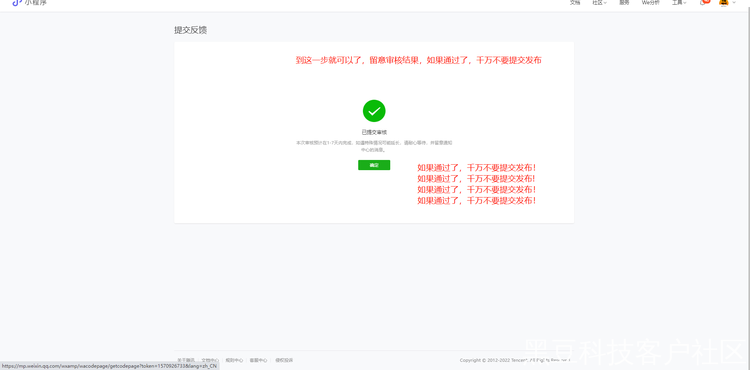750x370 pixels.
Task: Open the 服务 item in the top navigation
Action: [x=624, y=2]
